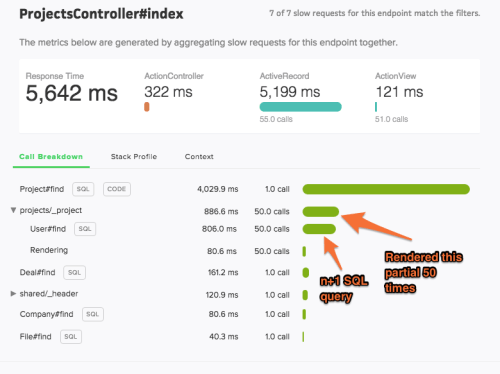Open the CODE badge next to Project#find
The image size is (500, 374).
117,189
